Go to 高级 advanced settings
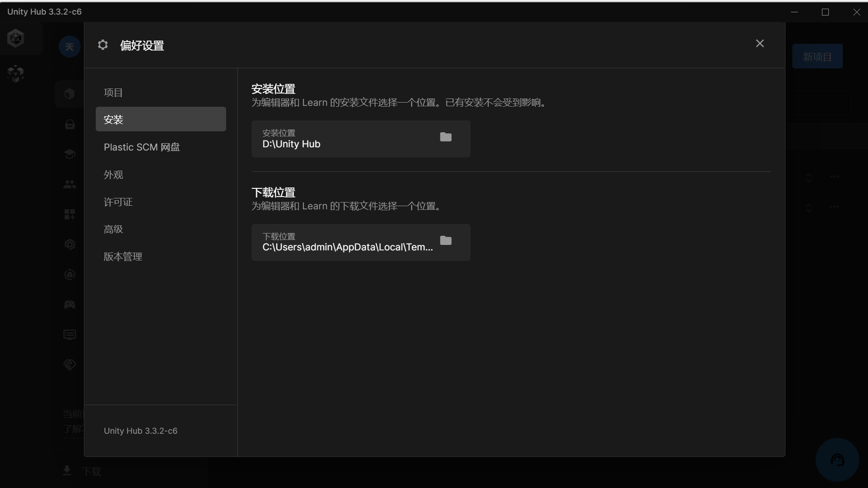This screenshot has height=488, width=868. click(160, 229)
